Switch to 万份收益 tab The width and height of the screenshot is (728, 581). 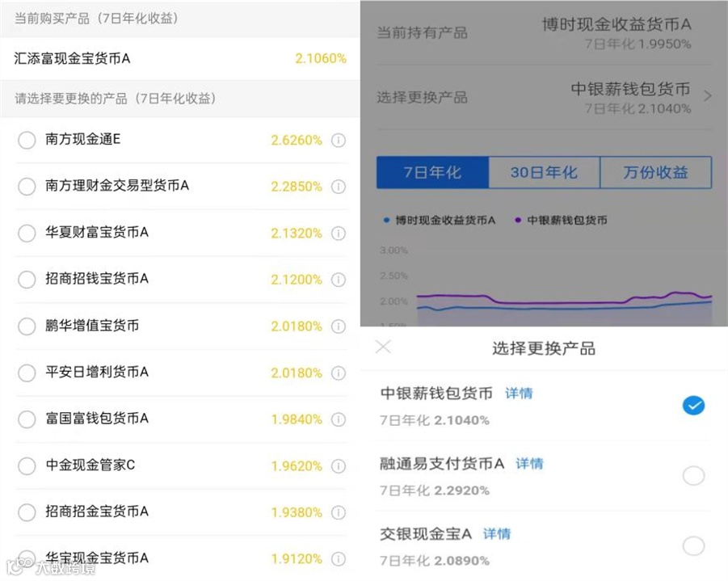(655, 172)
